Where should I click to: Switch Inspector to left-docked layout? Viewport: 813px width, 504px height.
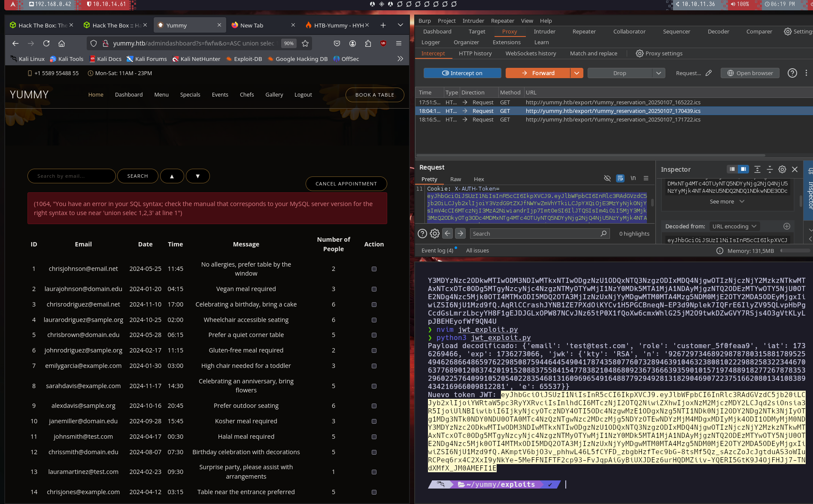[x=732, y=169]
